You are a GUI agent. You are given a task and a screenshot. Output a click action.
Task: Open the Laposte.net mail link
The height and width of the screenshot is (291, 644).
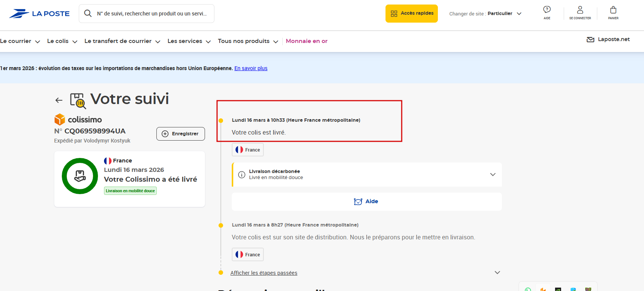[608, 39]
